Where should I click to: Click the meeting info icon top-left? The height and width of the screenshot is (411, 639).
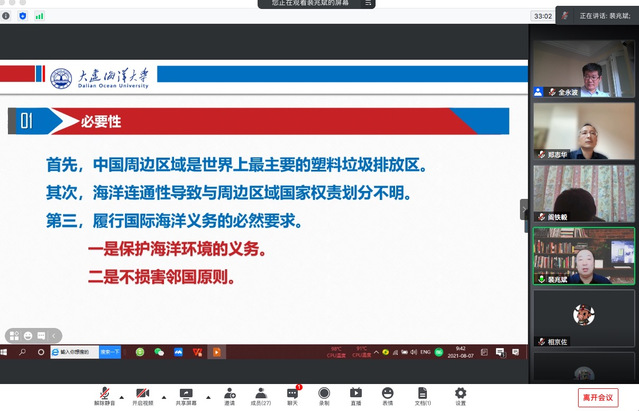[x=6, y=16]
